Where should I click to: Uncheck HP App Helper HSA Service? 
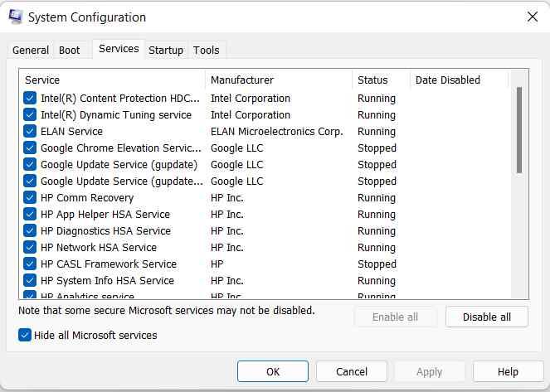(30, 214)
